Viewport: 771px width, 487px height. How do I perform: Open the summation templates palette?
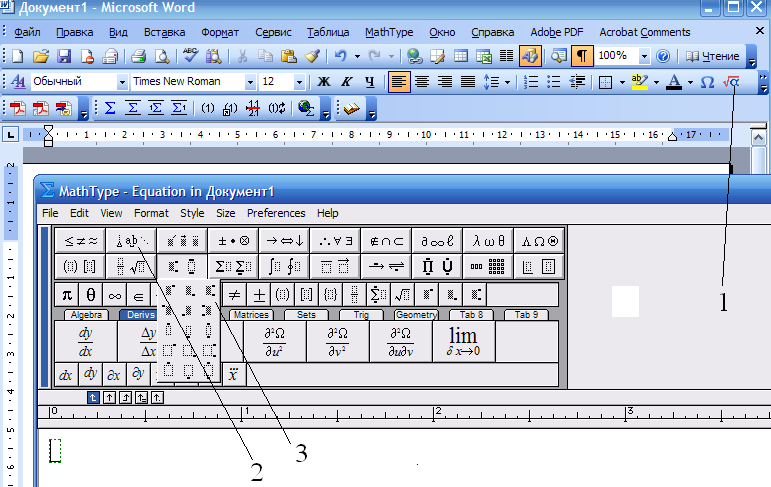click(233, 267)
